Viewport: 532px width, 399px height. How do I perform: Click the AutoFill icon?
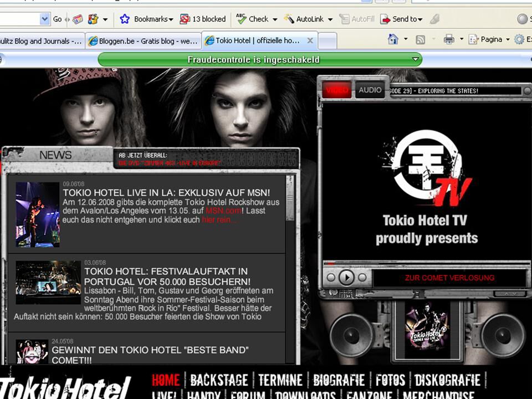[344, 19]
